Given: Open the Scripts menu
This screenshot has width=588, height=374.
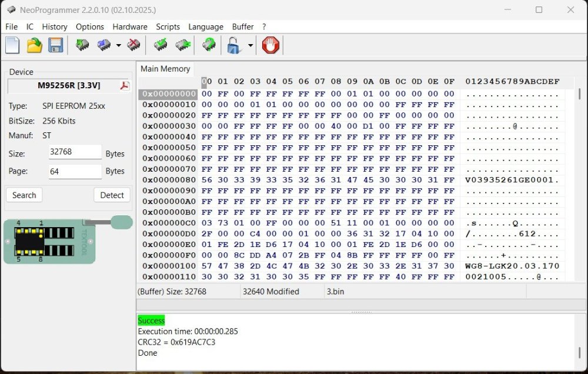Looking at the screenshot, I should pyautogui.click(x=168, y=26).
